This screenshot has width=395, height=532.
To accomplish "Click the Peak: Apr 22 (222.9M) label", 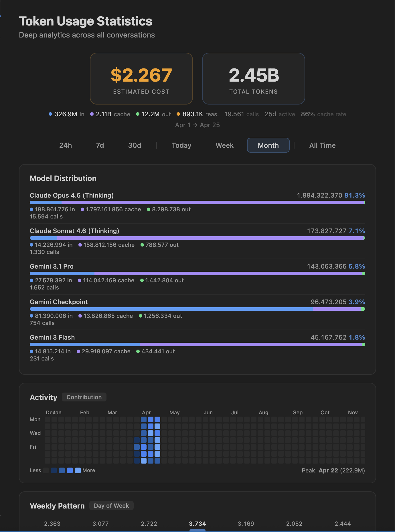I will click(x=333, y=470).
